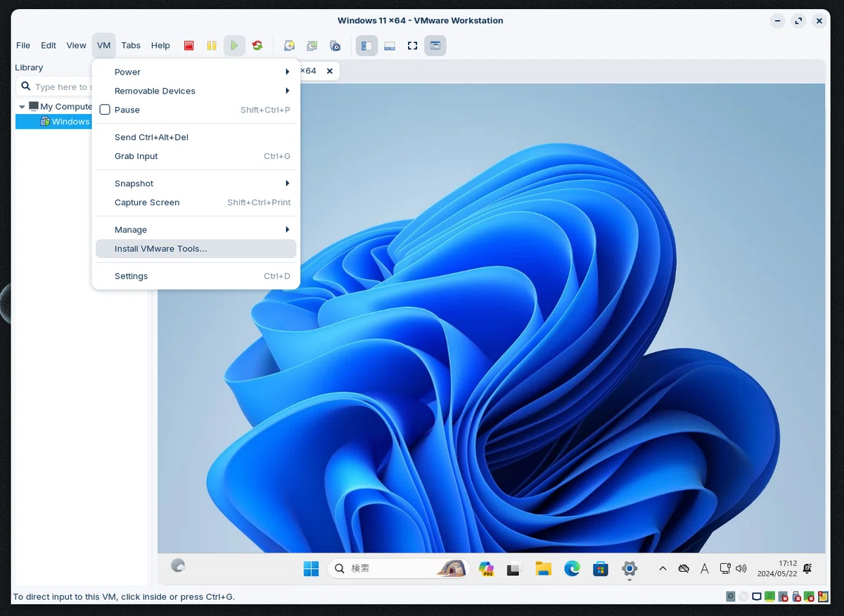Click the guest network tray icon
The width and height of the screenshot is (844, 616).
[725, 568]
